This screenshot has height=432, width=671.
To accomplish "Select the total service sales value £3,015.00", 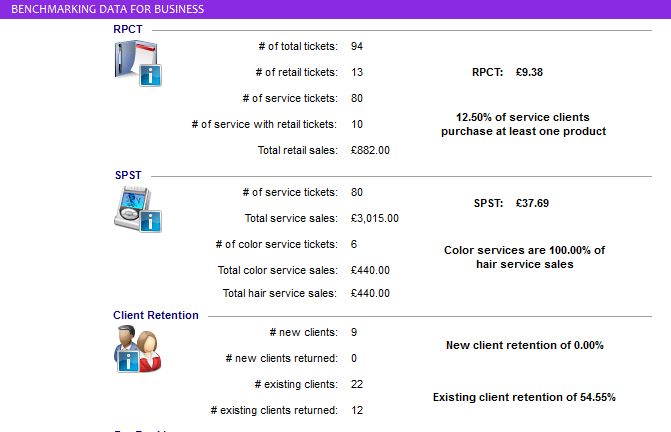I will coord(375,218).
